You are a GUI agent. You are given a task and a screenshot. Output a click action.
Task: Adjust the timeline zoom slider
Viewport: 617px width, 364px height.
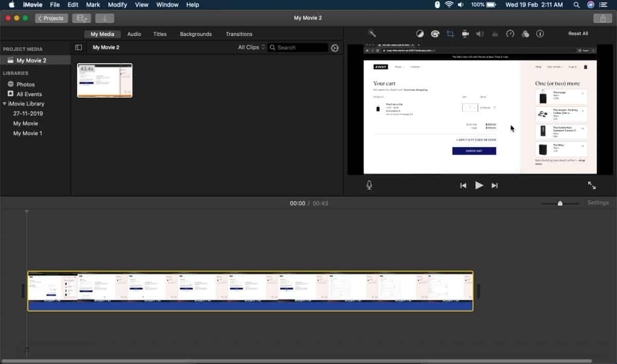point(560,203)
